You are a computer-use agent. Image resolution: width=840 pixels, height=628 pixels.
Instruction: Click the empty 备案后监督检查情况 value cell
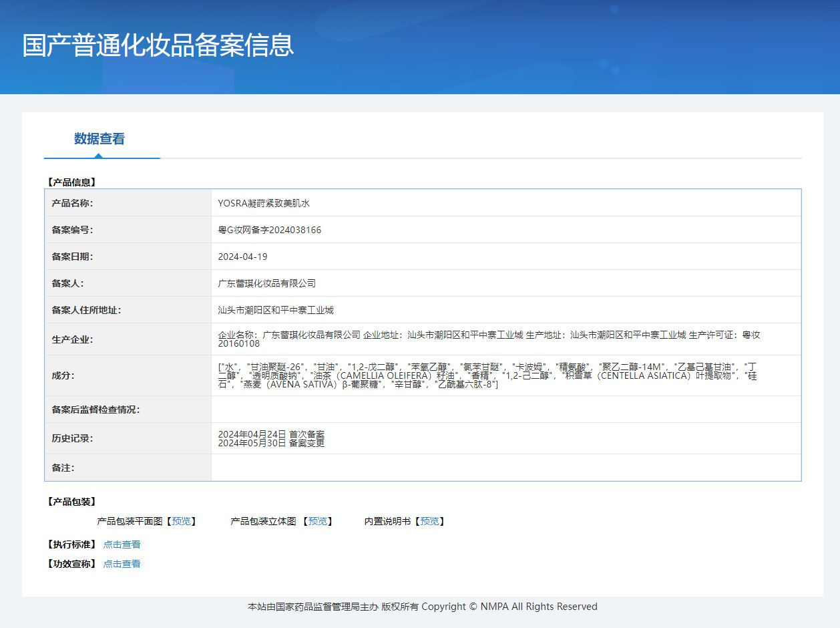point(505,410)
